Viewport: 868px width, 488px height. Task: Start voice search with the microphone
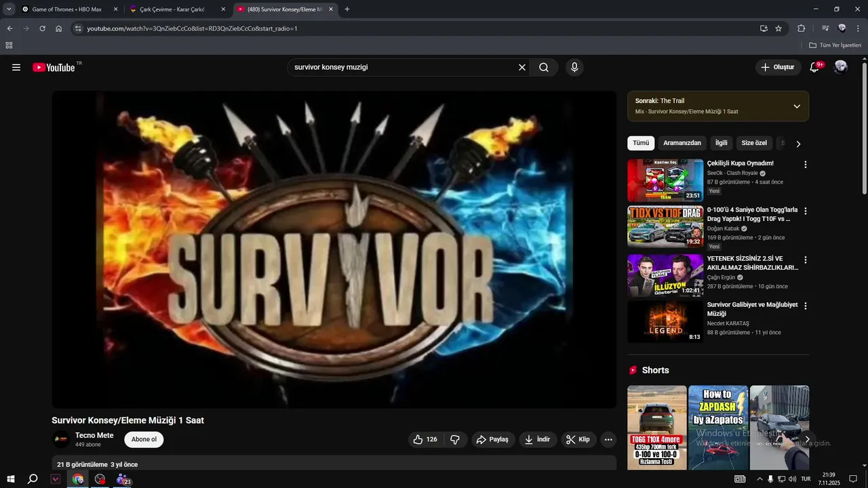[x=574, y=67]
